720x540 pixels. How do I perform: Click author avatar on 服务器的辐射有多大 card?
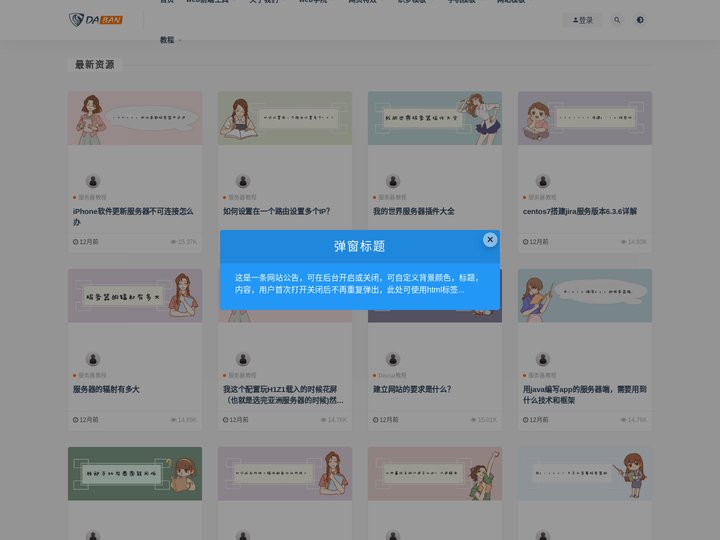tap(93, 359)
